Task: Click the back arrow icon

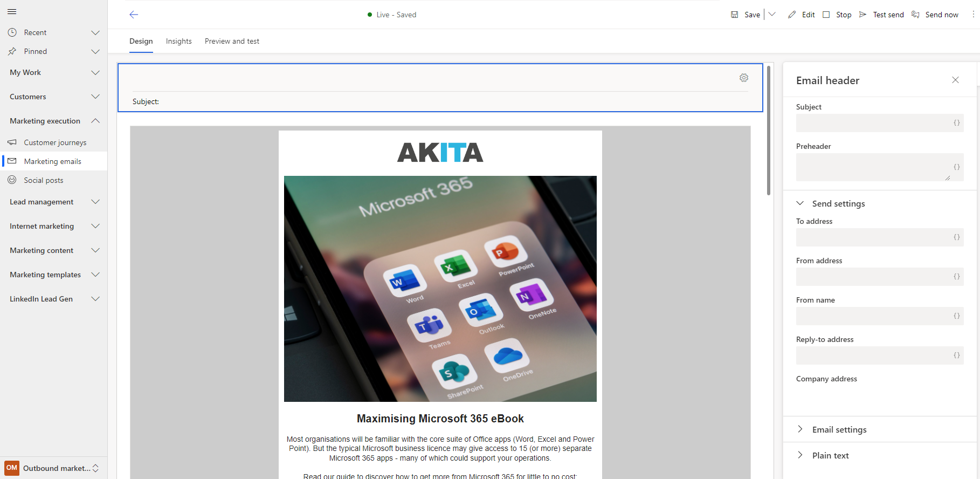Action: [x=134, y=15]
